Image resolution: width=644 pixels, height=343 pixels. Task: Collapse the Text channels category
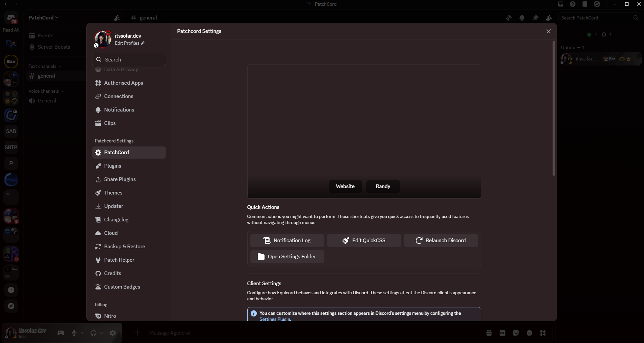click(x=45, y=66)
